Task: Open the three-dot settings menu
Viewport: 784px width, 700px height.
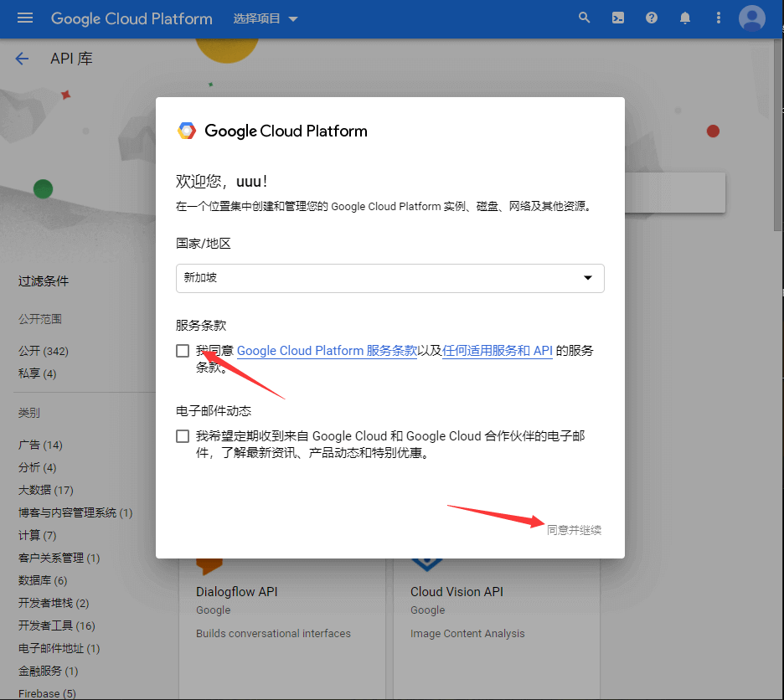Action: pyautogui.click(x=718, y=18)
